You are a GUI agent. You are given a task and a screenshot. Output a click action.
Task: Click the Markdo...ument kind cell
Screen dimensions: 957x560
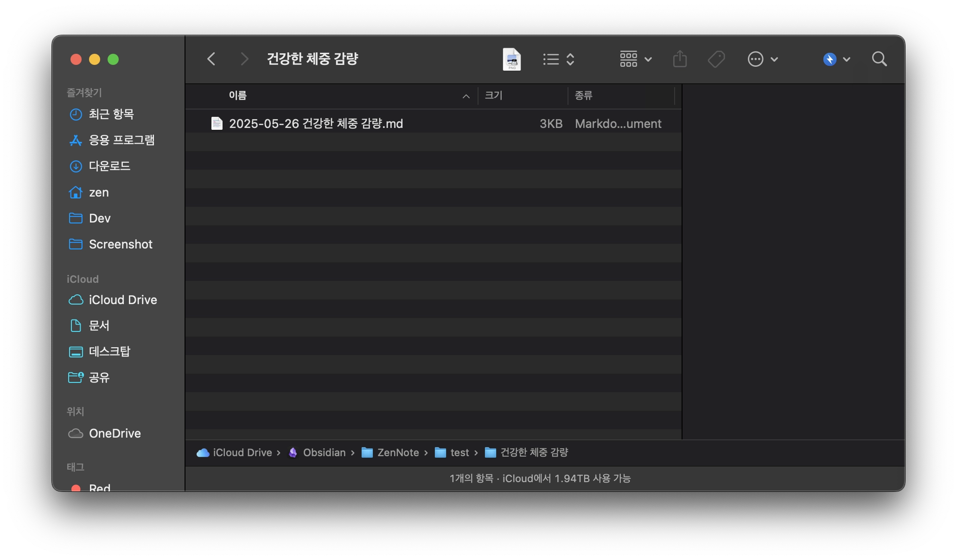[618, 124]
